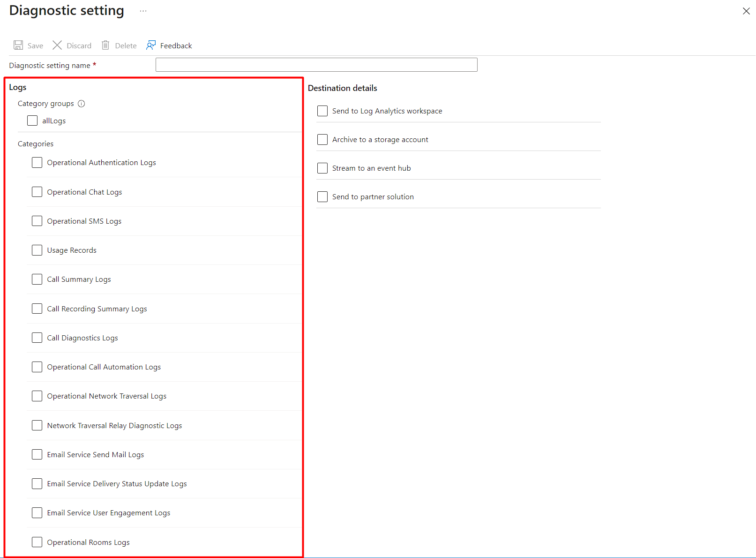Click the info icon next to Category groups
Viewport: 756px width, 558px height.
tap(82, 104)
